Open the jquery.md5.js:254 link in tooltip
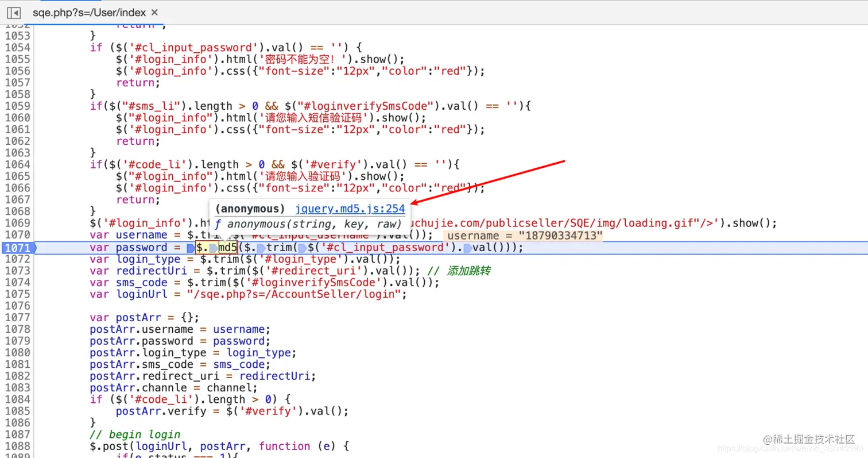This screenshot has height=458, width=868. [350, 209]
